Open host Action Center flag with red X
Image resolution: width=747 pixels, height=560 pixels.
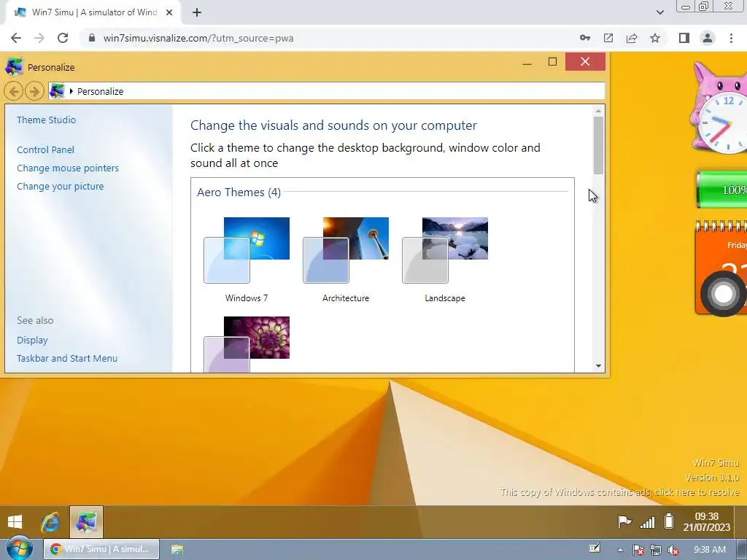[638, 550]
